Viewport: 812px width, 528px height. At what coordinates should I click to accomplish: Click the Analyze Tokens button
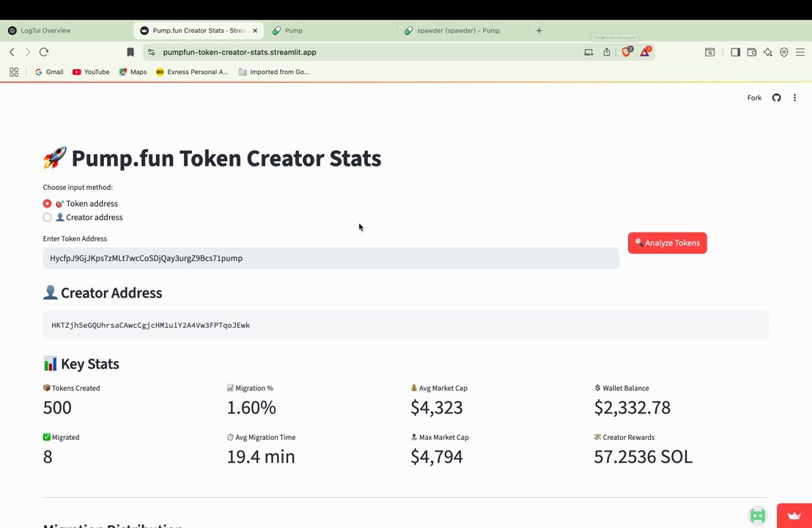(667, 243)
